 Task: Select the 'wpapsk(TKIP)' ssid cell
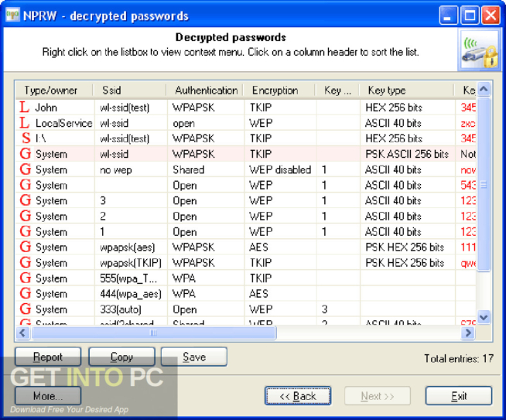tap(131, 262)
